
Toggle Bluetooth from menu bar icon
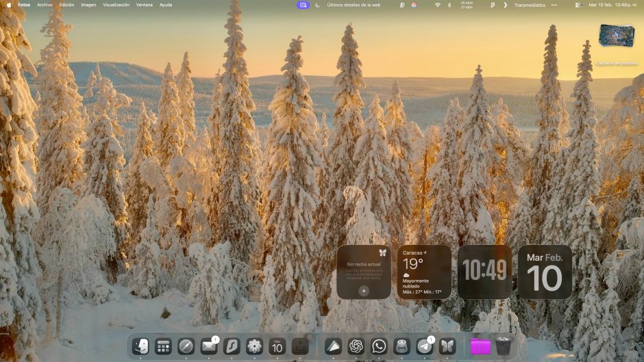click(x=449, y=5)
